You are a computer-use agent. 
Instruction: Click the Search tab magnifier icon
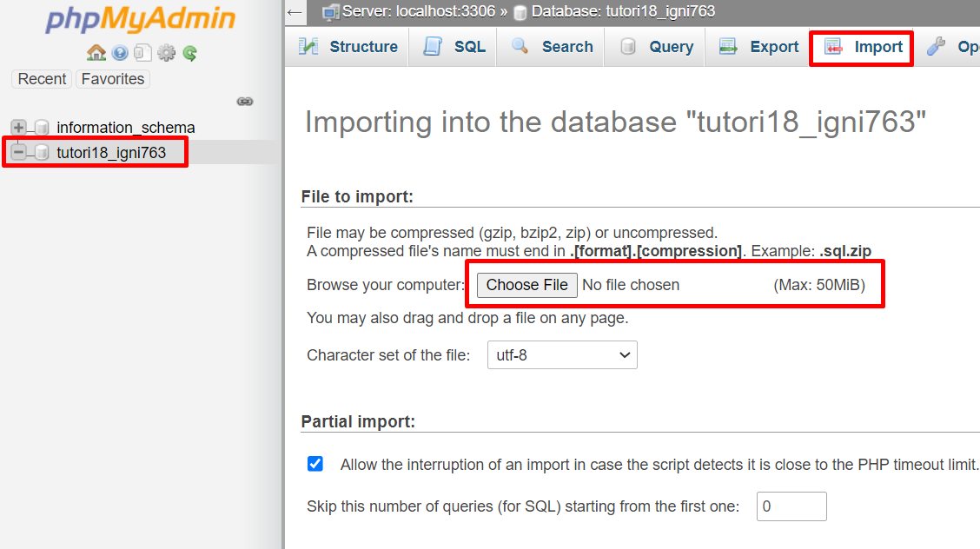[520, 45]
